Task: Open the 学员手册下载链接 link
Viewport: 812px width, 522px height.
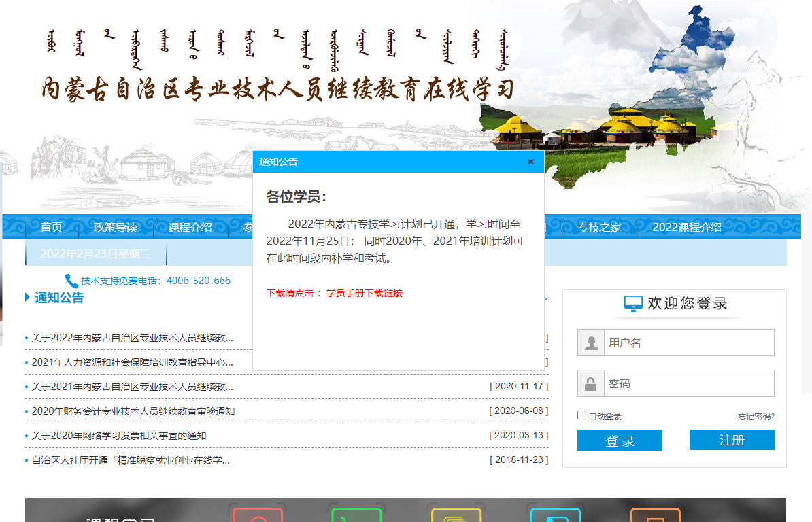Action: (365, 293)
